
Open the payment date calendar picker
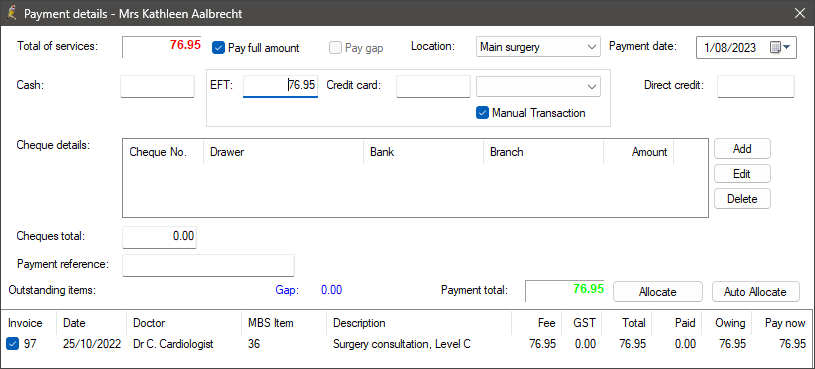click(x=780, y=47)
